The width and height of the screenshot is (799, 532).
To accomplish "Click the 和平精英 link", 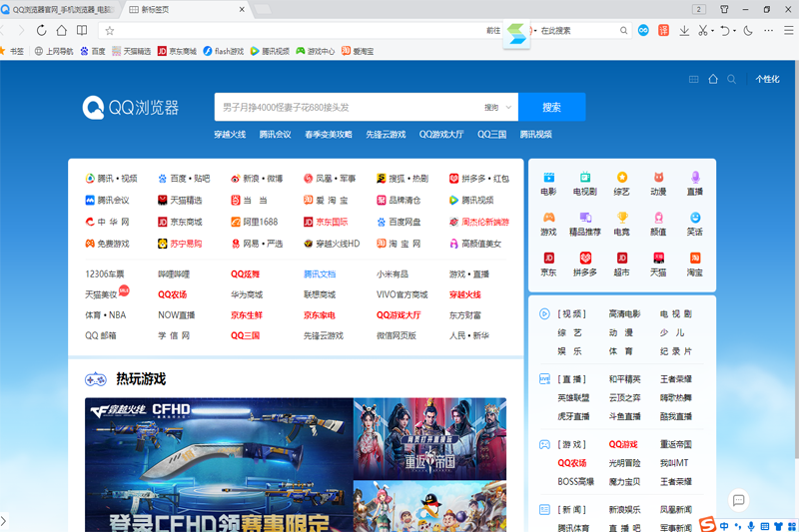I will (x=624, y=379).
